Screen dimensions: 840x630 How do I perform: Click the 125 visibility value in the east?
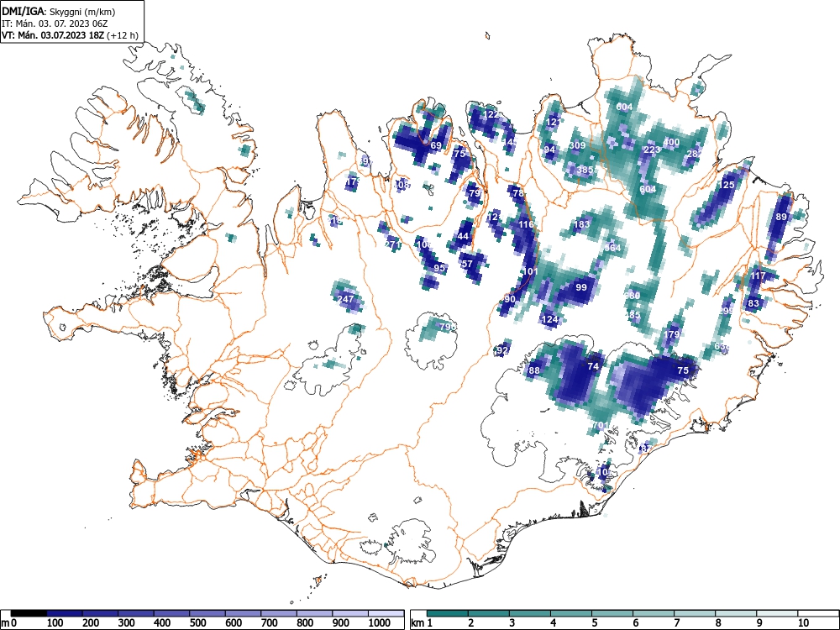tap(727, 185)
